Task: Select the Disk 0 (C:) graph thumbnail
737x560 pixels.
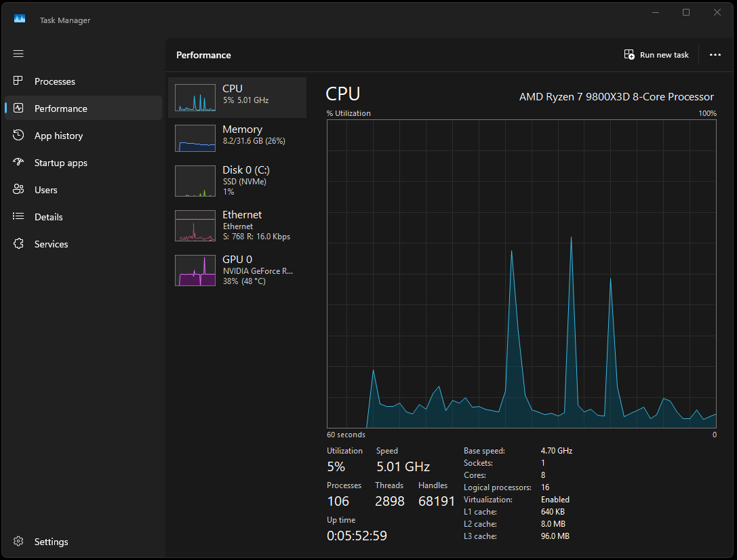Action: pyautogui.click(x=195, y=181)
